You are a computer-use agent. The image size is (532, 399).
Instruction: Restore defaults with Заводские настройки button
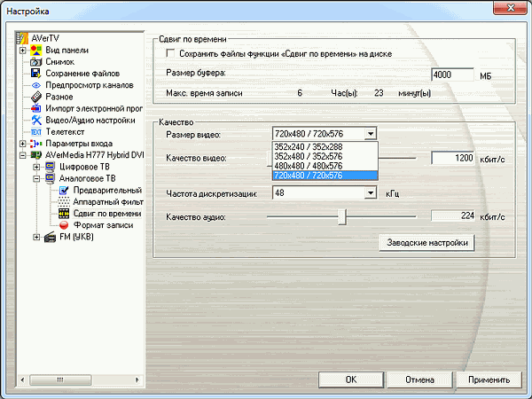(x=426, y=243)
